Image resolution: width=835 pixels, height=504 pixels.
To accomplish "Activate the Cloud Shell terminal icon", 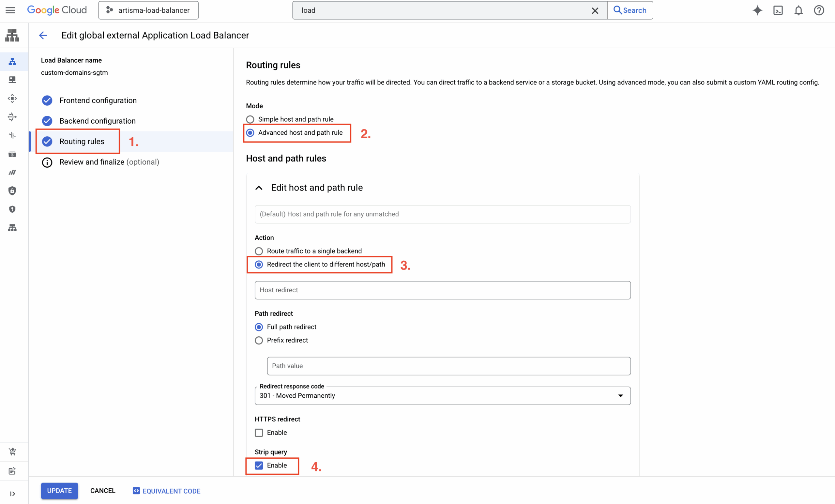I will [x=778, y=10].
